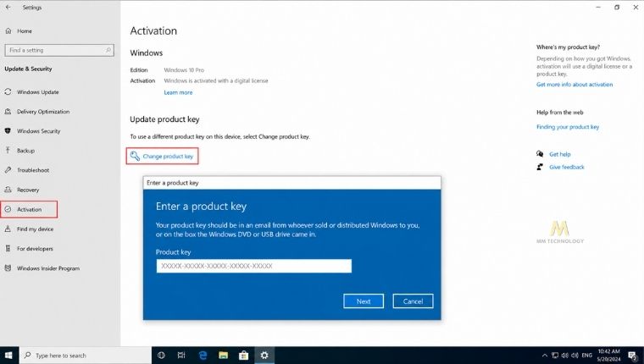
Task: Go back with the Settings back arrow
Action: tap(8, 8)
